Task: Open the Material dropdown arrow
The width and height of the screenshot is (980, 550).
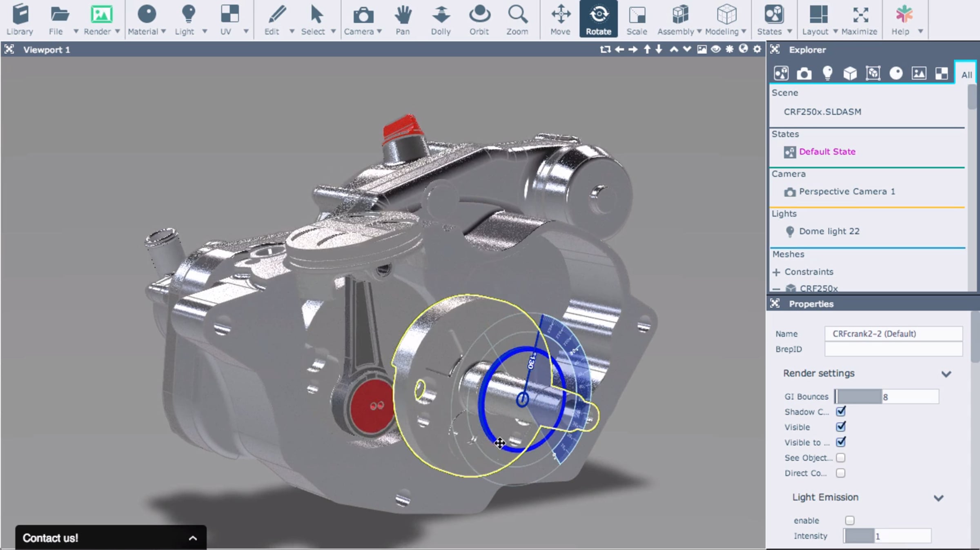Action: tap(163, 31)
